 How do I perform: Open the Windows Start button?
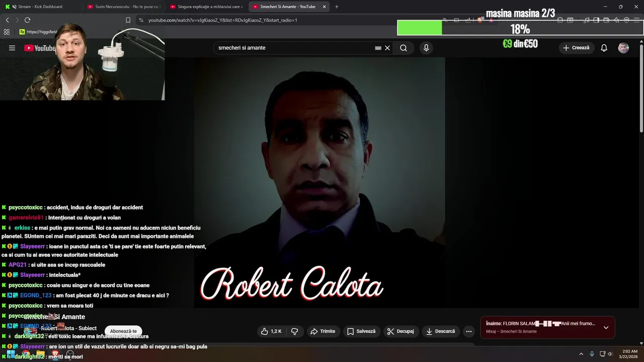(x=11, y=354)
